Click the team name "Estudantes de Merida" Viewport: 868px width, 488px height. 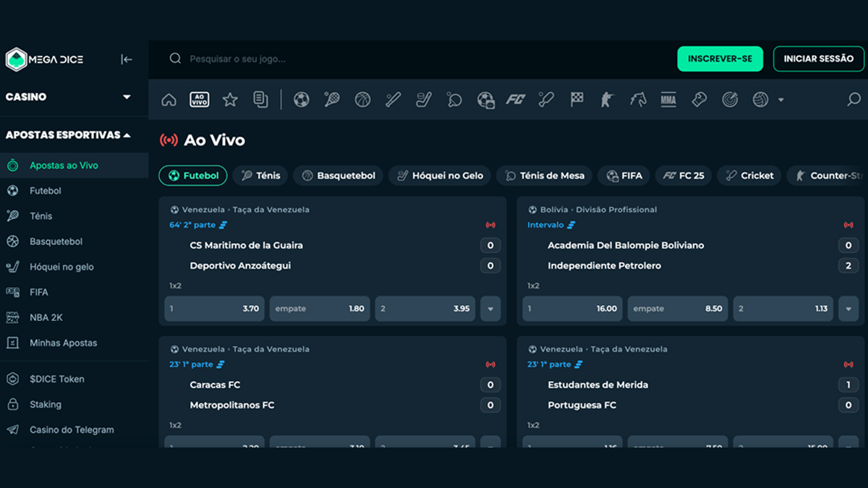coord(598,385)
